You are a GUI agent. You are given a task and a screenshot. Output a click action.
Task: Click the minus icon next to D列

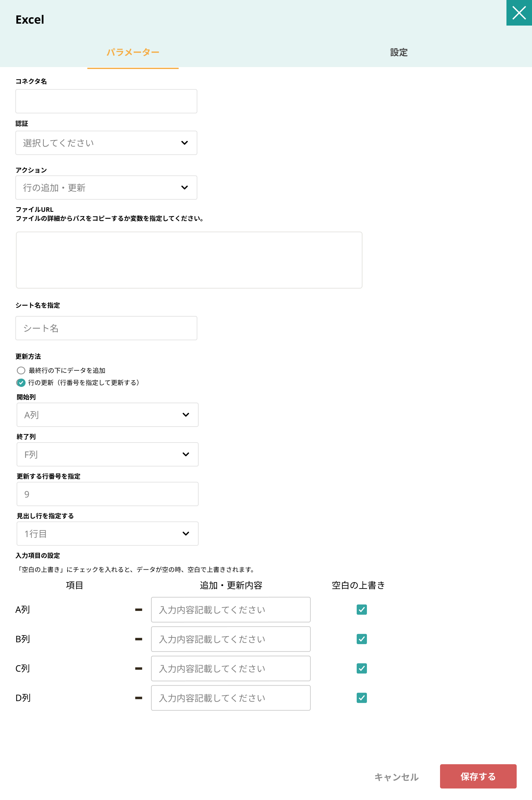tap(139, 698)
